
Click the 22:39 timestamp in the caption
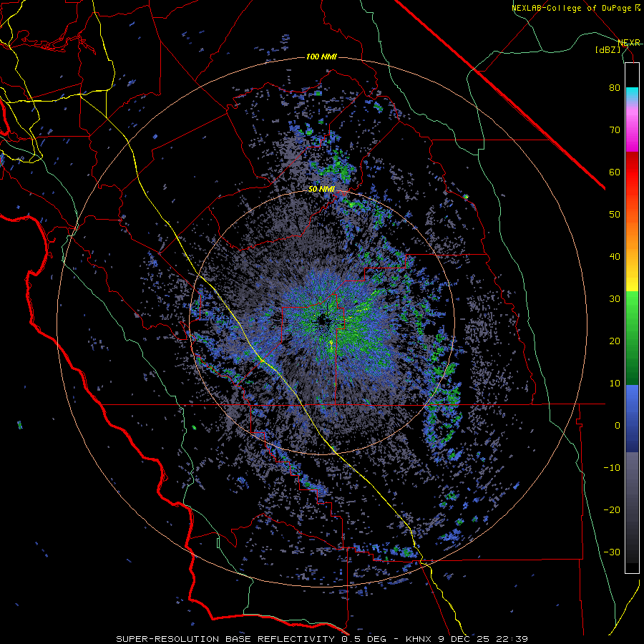pyautogui.click(x=512, y=639)
